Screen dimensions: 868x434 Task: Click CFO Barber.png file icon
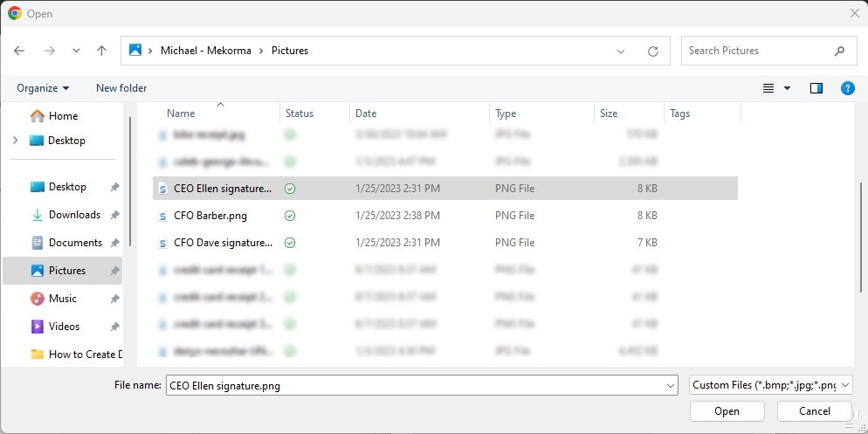point(162,216)
